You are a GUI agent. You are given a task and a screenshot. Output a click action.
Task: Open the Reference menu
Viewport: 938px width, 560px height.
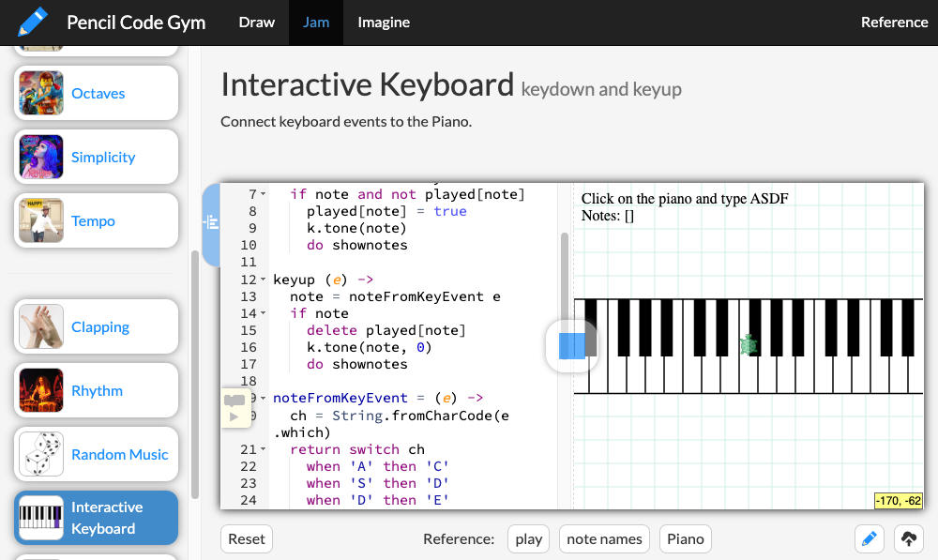click(893, 22)
